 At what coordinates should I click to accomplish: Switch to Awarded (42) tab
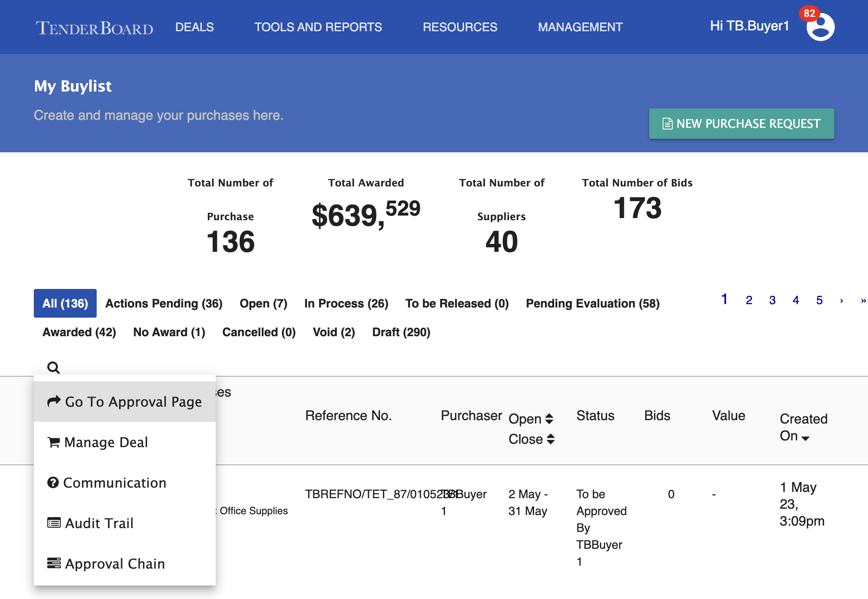(x=79, y=332)
